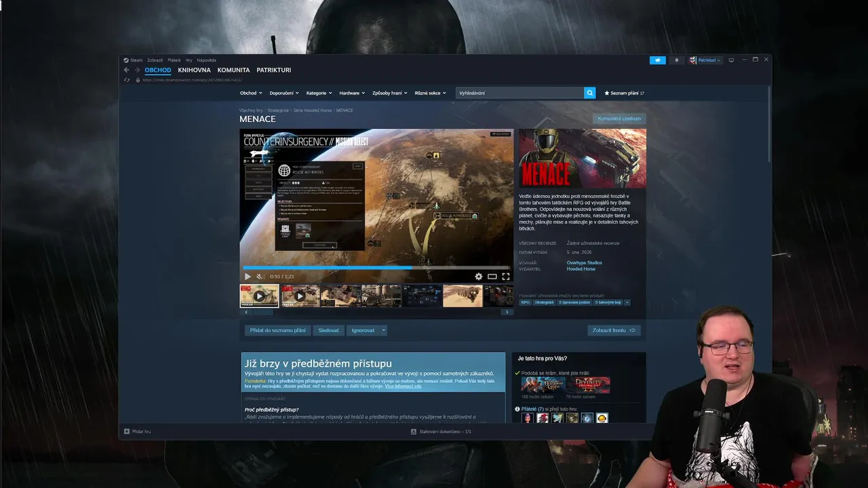The width and height of the screenshot is (868, 488).
Task: Open the MENACE header capsule image
Action: point(583,159)
